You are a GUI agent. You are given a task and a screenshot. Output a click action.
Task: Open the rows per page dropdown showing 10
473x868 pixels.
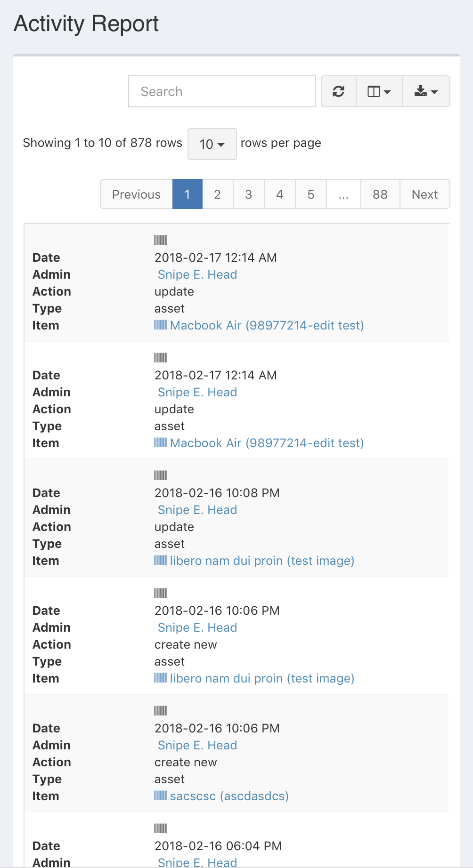212,144
